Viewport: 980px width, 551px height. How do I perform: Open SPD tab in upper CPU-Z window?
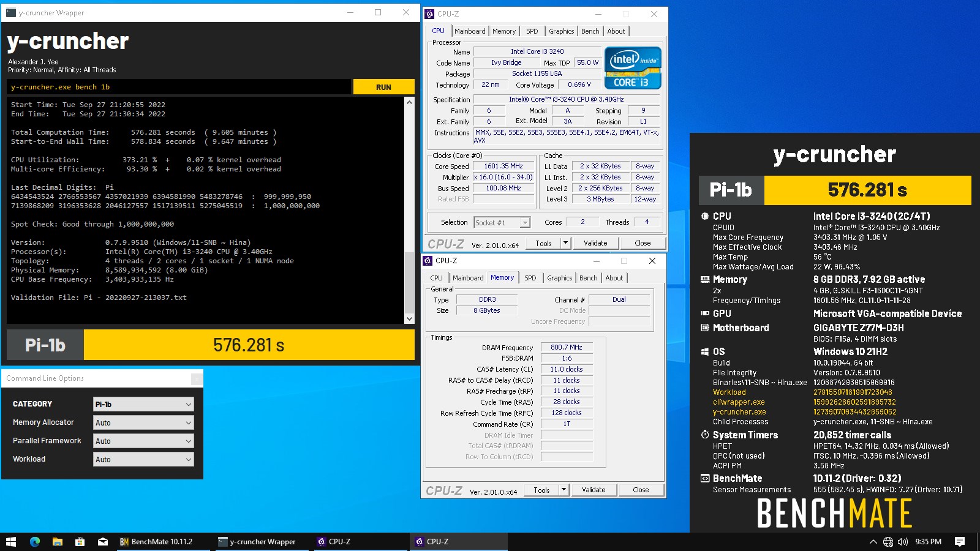click(x=532, y=31)
